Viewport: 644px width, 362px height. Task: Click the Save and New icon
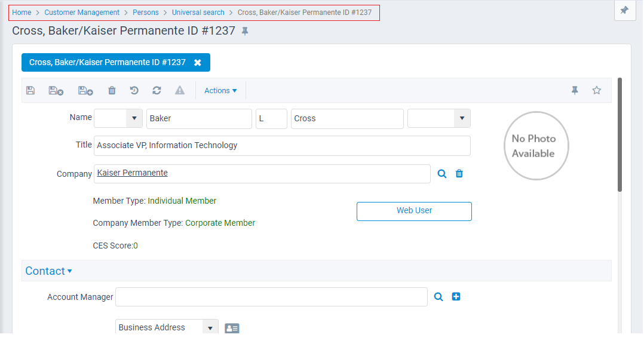point(85,90)
